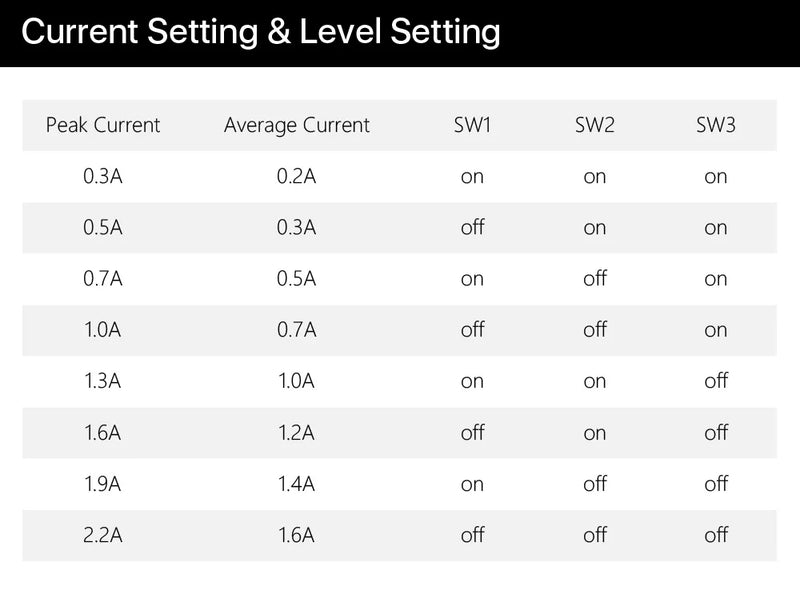The width and height of the screenshot is (800, 598).
Task: Click the SW3 column header
Action: coord(716,125)
